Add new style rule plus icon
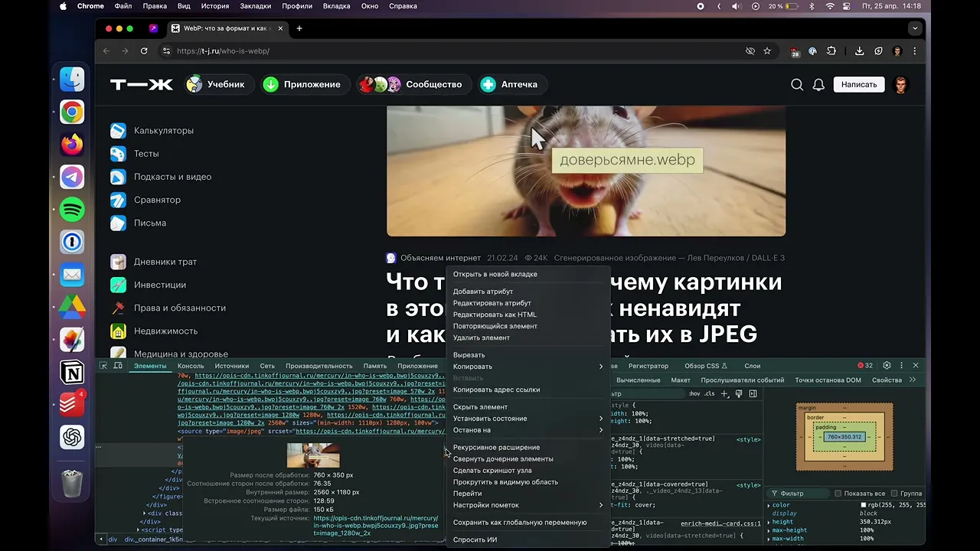 click(x=724, y=393)
